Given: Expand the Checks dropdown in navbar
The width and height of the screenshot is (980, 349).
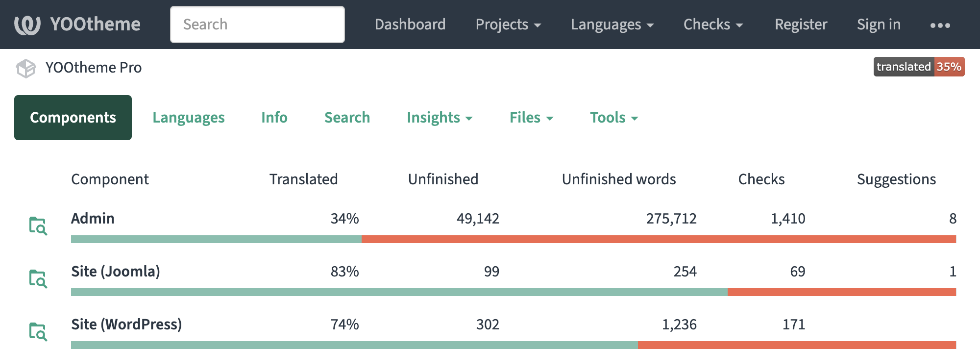Looking at the screenshot, I should pos(713,25).
